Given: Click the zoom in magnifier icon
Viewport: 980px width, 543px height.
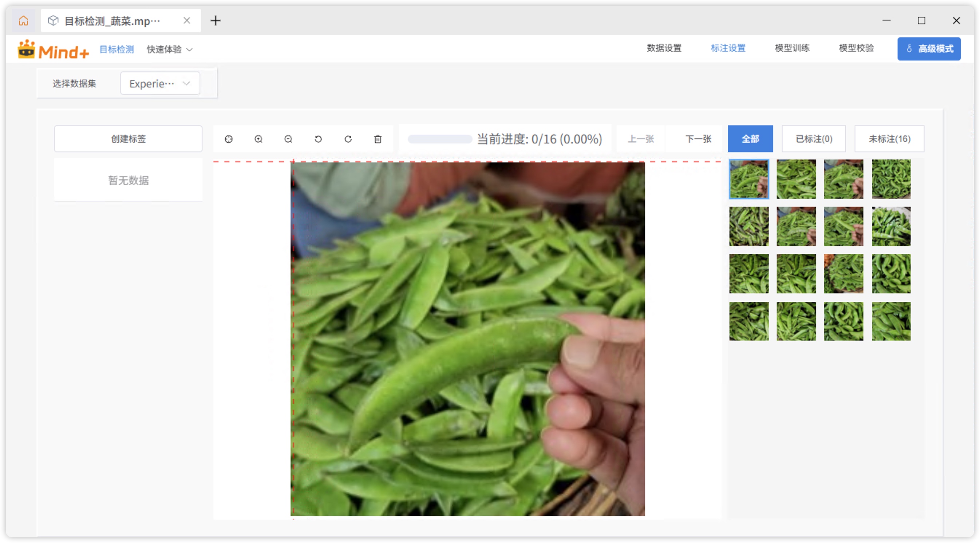Looking at the screenshot, I should click(258, 139).
